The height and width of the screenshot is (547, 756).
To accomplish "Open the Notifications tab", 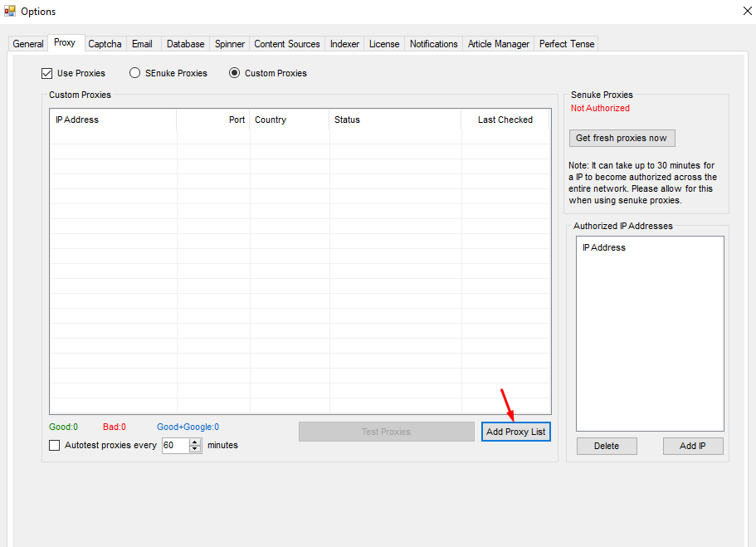I will 434,44.
